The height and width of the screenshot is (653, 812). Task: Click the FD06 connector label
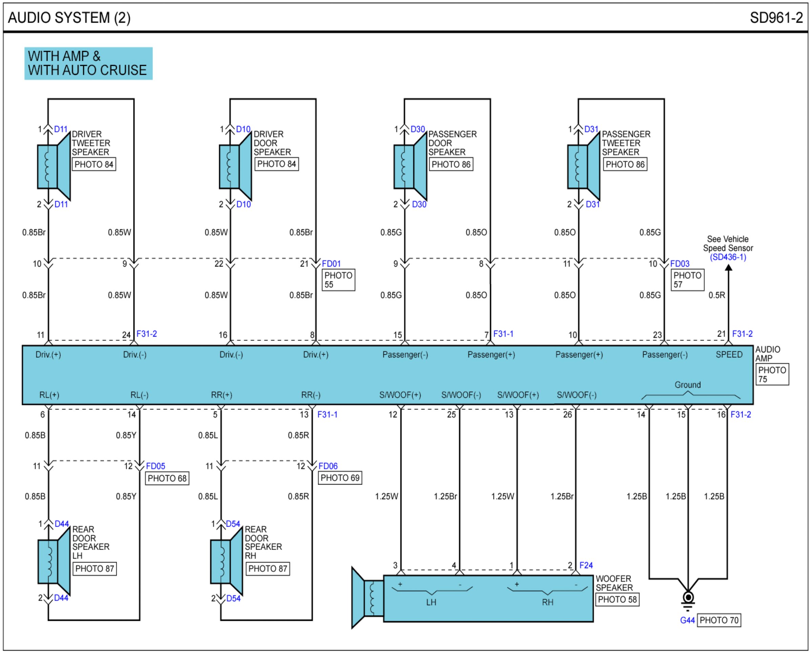(328, 466)
